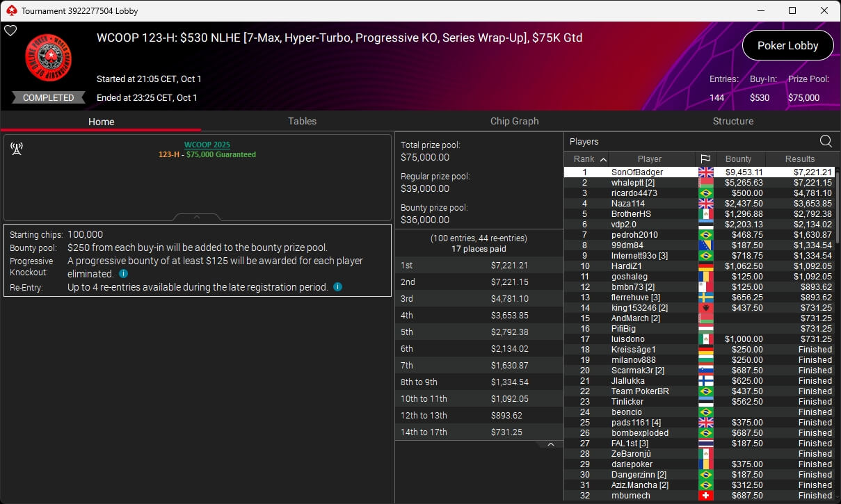Sort players by Rank column arrow

(602, 159)
